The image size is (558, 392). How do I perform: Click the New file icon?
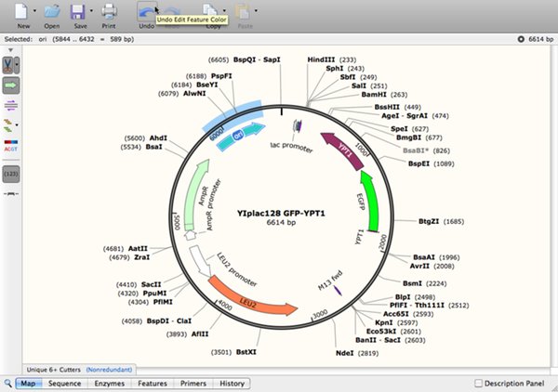tap(20, 13)
